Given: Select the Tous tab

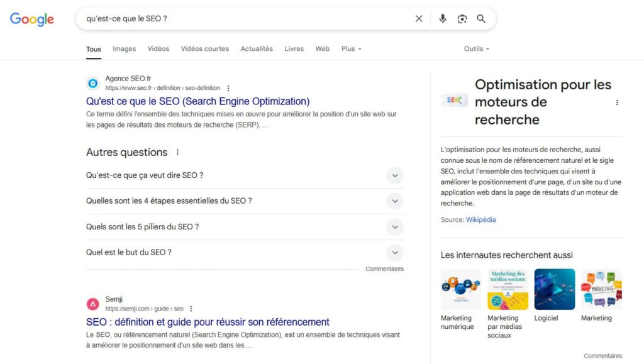Looking at the screenshot, I should click(94, 49).
